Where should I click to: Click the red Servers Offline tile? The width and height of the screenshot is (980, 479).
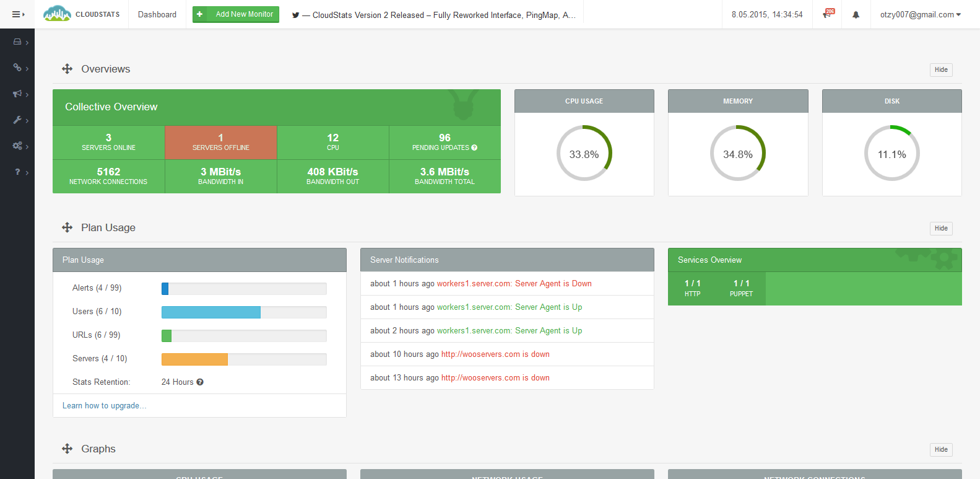220,143
